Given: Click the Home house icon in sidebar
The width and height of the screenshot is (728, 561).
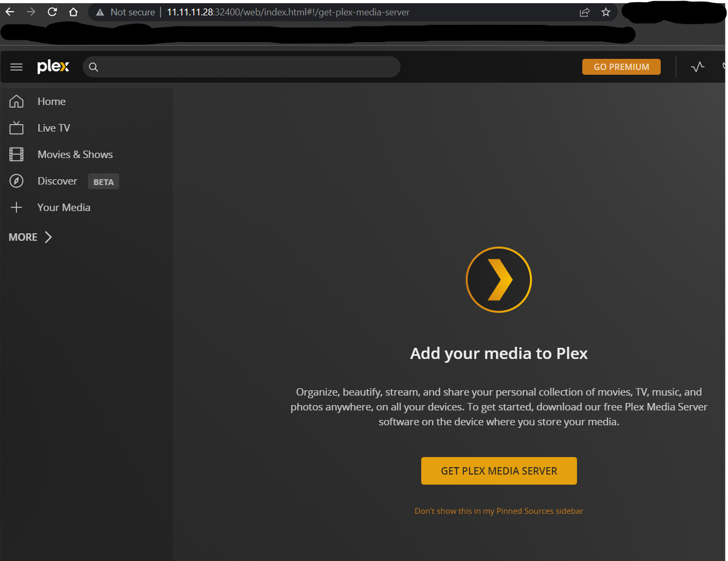Looking at the screenshot, I should click(x=16, y=101).
